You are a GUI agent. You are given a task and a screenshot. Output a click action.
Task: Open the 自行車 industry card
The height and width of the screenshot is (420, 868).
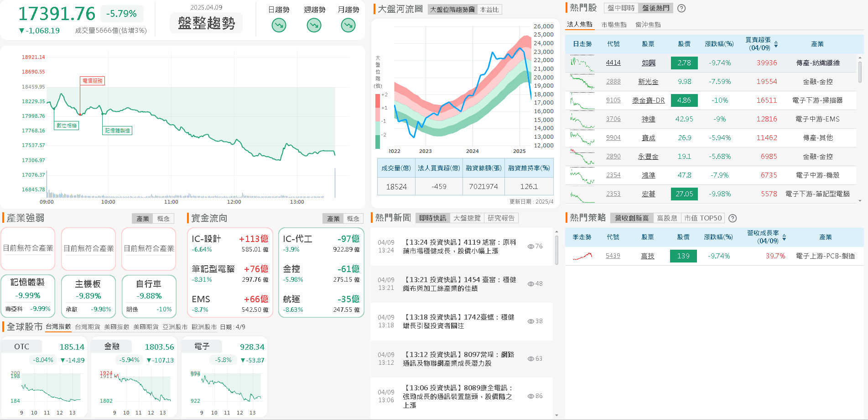tap(149, 296)
